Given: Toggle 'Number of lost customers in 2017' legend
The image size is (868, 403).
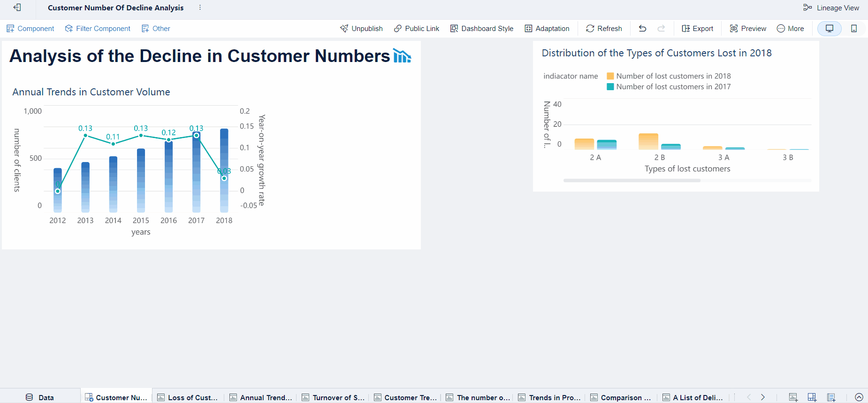Looking at the screenshot, I should pyautogui.click(x=669, y=87).
